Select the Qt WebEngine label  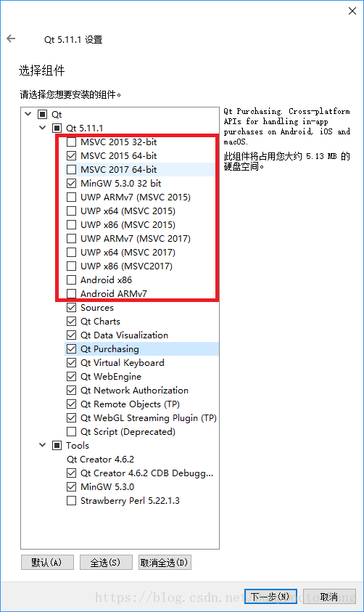(x=111, y=376)
